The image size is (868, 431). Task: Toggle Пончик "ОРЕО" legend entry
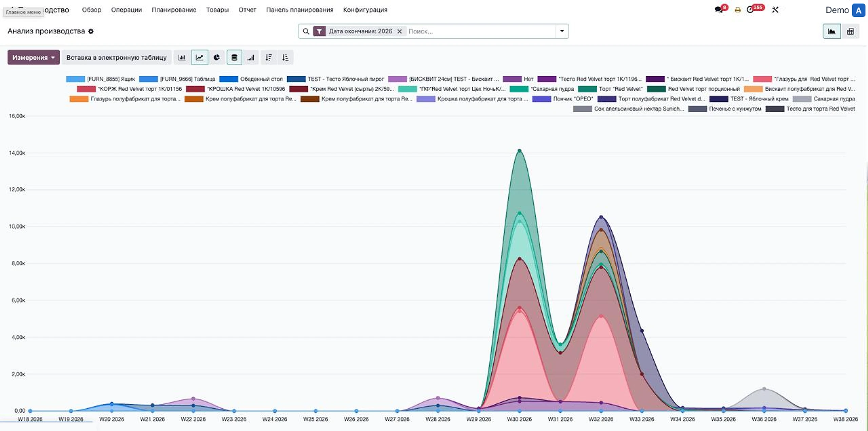coord(563,99)
